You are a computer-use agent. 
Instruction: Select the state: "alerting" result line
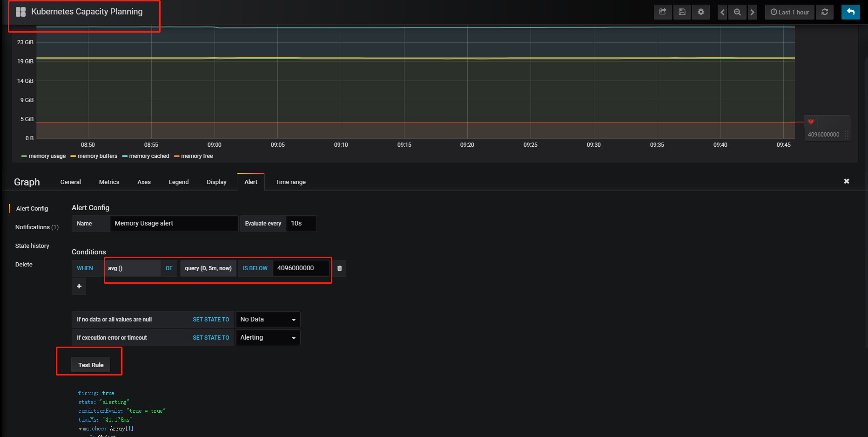pyautogui.click(x=104, y=403)
